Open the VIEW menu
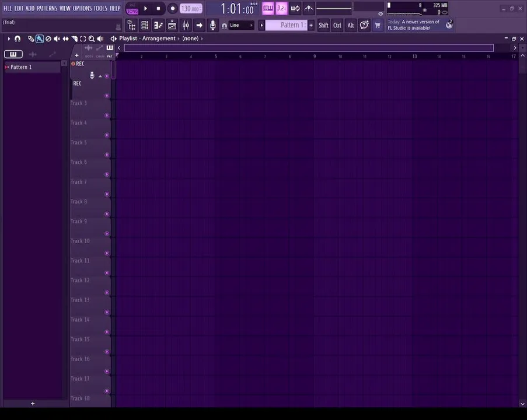Image resolution: width=527 pixels, height=420 pixels. tap(65, 8)
